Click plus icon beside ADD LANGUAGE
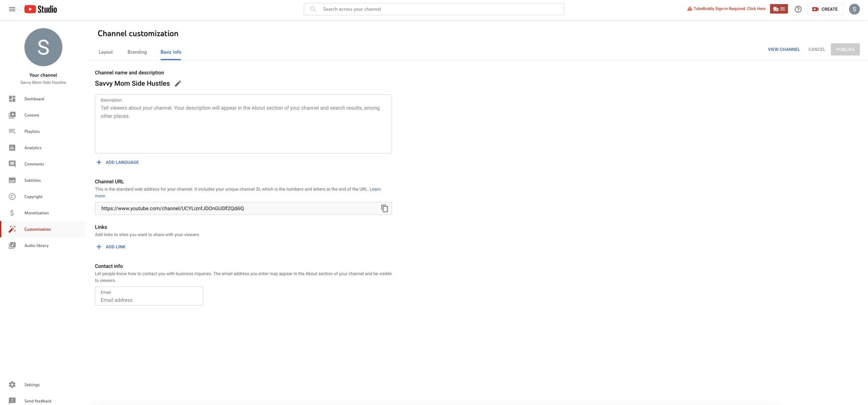 tap(99, 162)
